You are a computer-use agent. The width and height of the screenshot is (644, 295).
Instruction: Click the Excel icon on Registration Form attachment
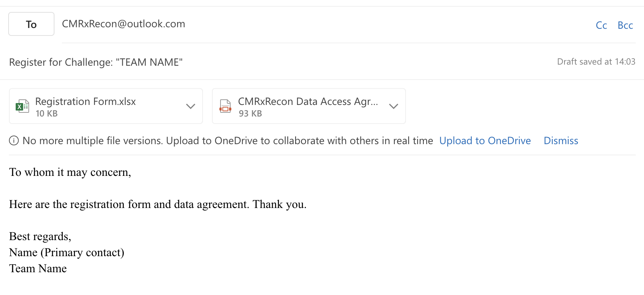22,106
